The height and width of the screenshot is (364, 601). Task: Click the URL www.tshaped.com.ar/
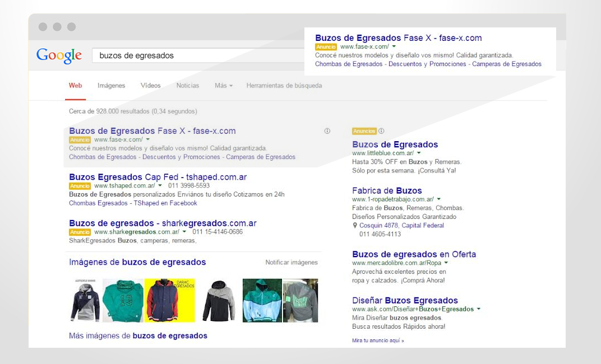(124, 185)
